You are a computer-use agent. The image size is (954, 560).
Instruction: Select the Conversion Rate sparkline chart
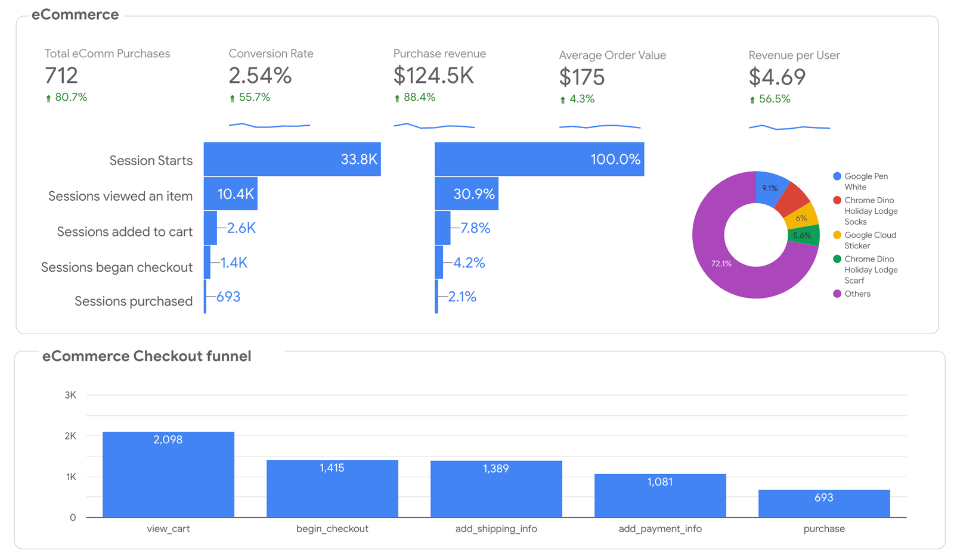click(269, 125)
